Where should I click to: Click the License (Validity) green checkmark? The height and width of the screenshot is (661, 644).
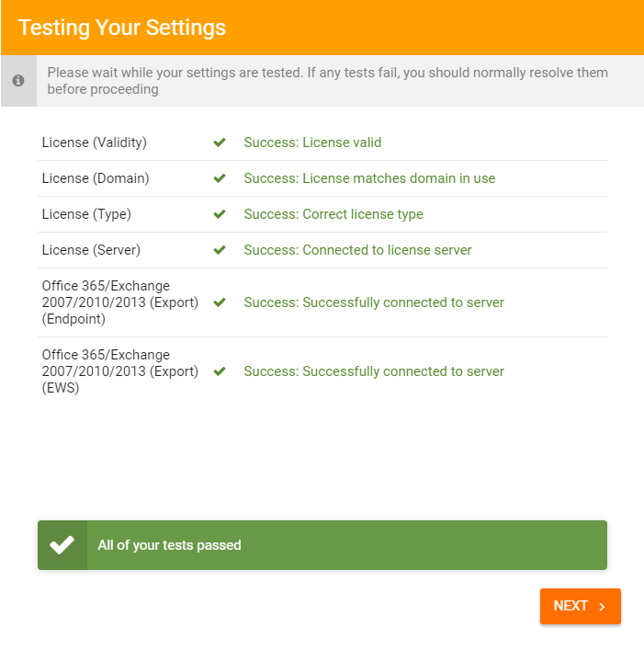point(220,142)
